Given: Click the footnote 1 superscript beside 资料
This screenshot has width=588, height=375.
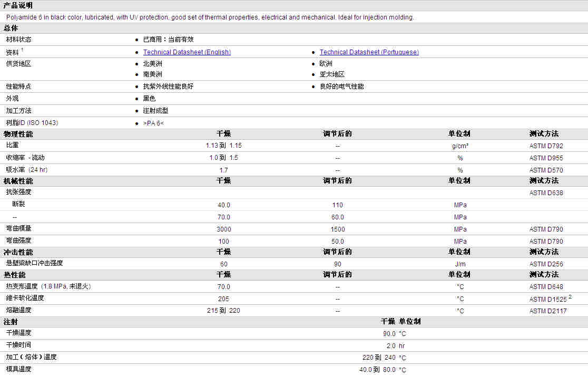Looking at the screenshot, I should click(x=22, y=50).
